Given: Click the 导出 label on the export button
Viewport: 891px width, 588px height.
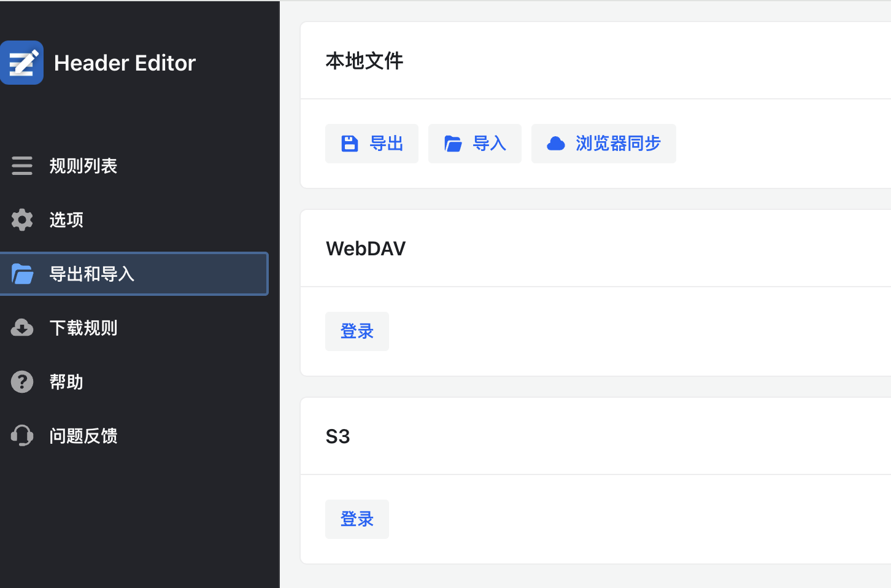Looking at the screenshot, I should pyautogui.click(x=387, y=144).
